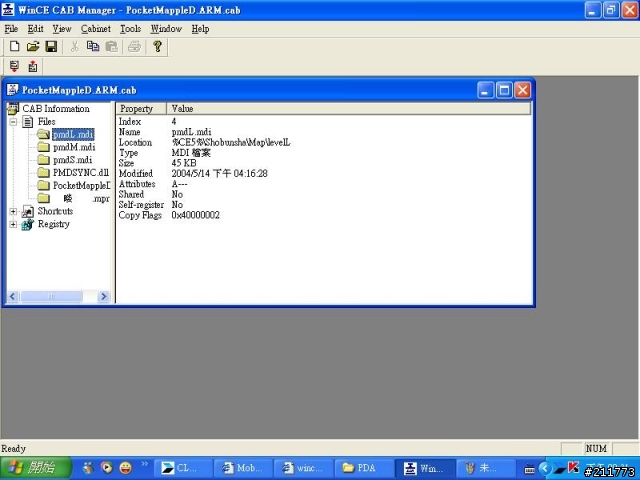
Task: Click the WinCE CAB Manager title bar icon
Action: [8, 9]
